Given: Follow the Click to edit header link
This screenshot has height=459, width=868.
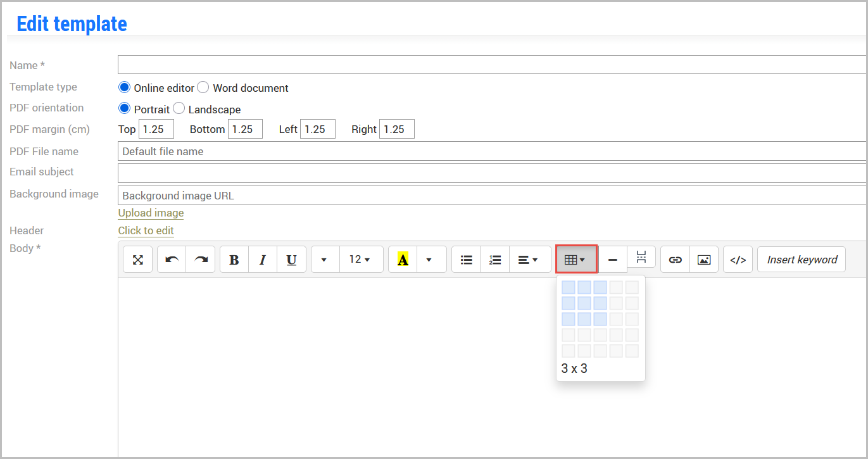Looking at the screenshot, I should point(146,230).
